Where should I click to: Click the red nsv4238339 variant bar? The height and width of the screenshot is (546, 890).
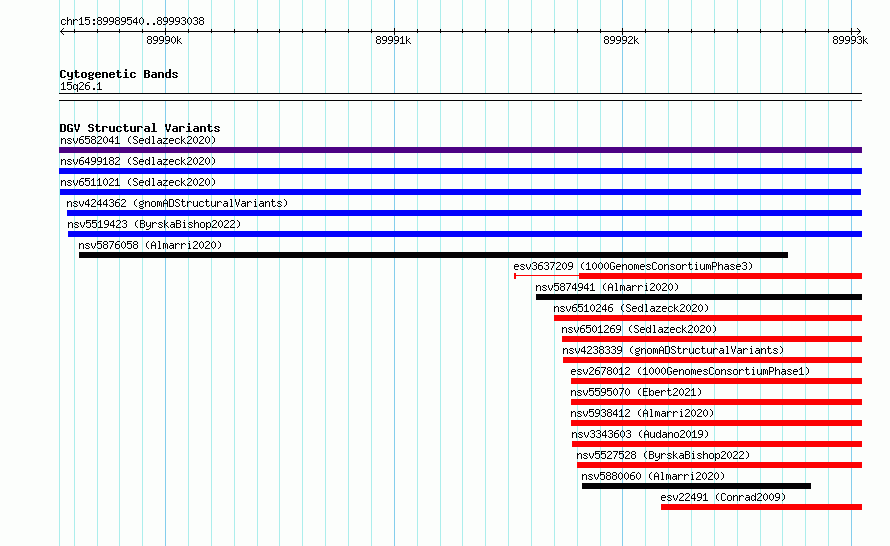[x=712, y=360]
